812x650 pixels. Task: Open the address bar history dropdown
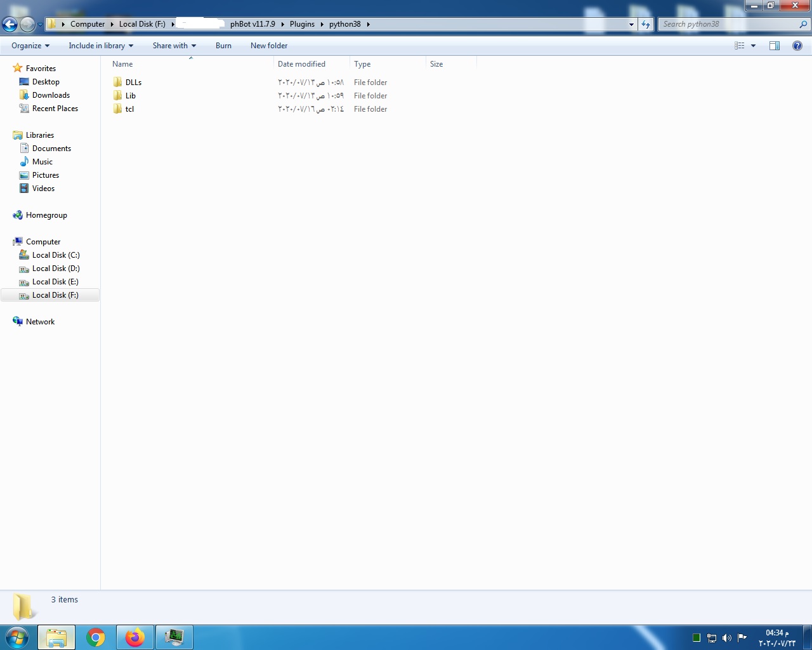coord(631,23)
